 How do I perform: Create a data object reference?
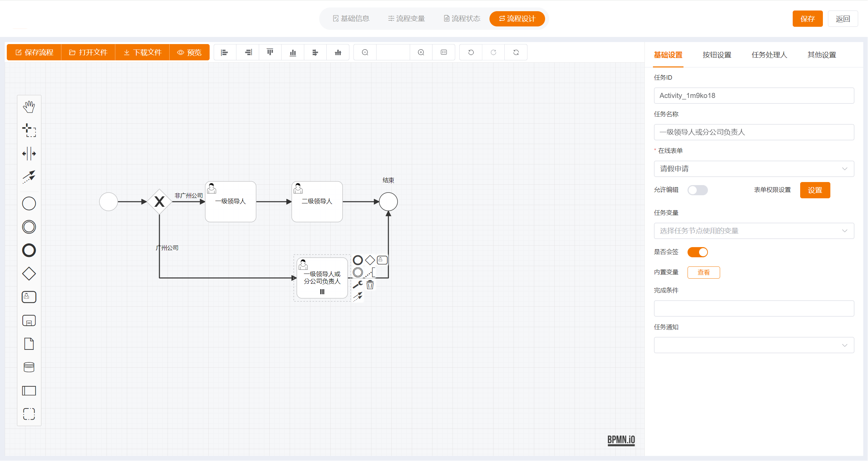click(29, 344)
